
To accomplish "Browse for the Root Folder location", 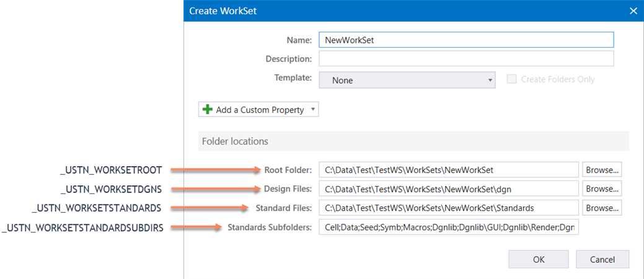I will [601, 169].
